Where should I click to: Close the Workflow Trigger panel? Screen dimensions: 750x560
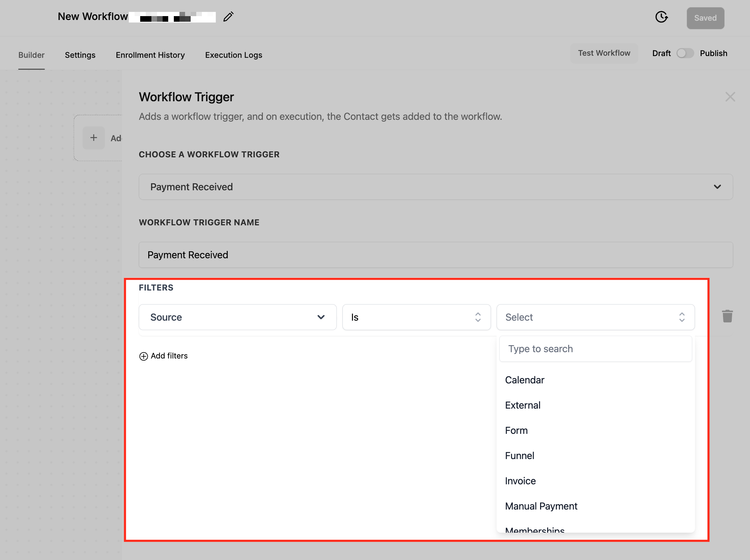(730, 97)
